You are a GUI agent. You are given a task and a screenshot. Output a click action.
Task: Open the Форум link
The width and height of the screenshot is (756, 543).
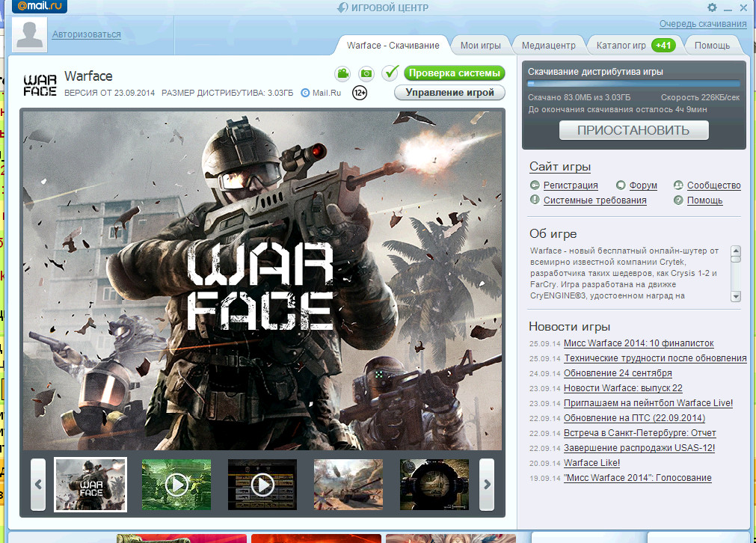click(x=643, y=185)
